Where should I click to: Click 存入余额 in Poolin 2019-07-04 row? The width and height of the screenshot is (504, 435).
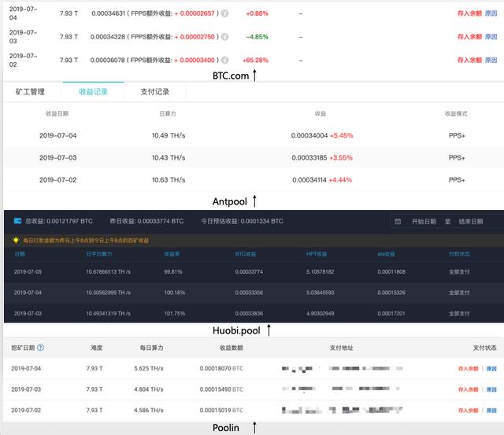[x=469, y=369]
